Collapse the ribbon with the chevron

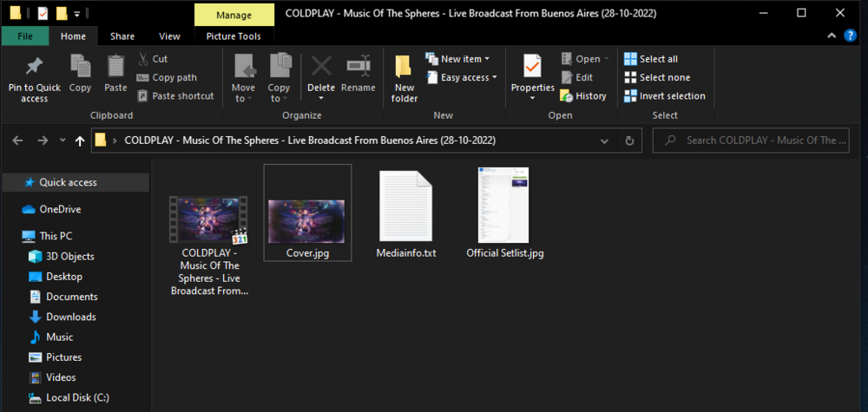coord(832,36)
